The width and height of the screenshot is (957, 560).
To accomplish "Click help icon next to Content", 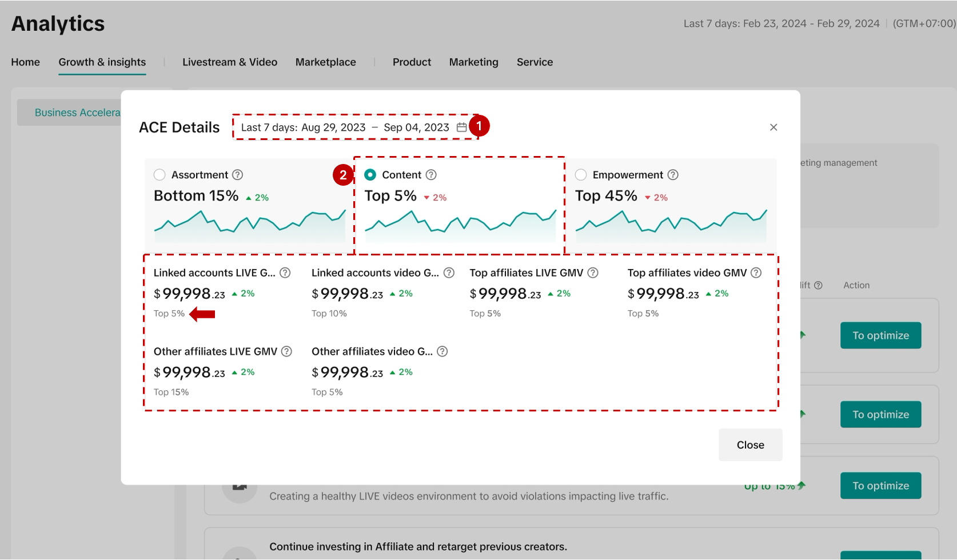I will (x=432, y=175).
